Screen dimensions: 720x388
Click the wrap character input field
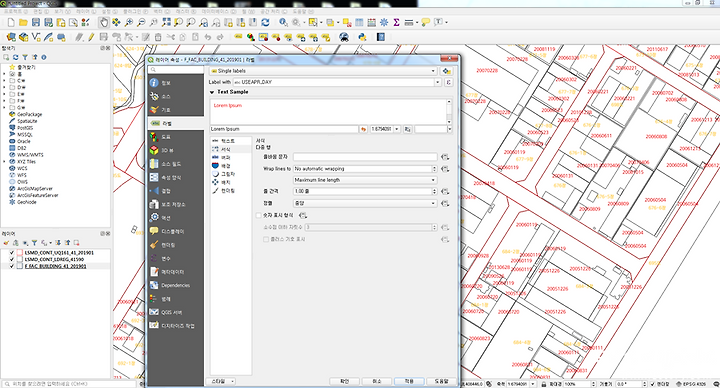[365, 157]
